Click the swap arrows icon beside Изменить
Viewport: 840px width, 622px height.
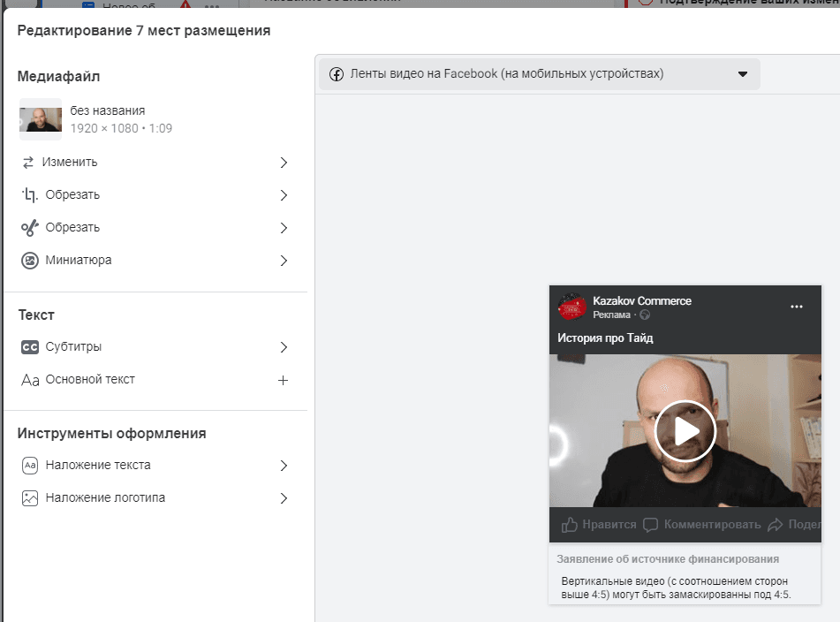tap(28, 163)
